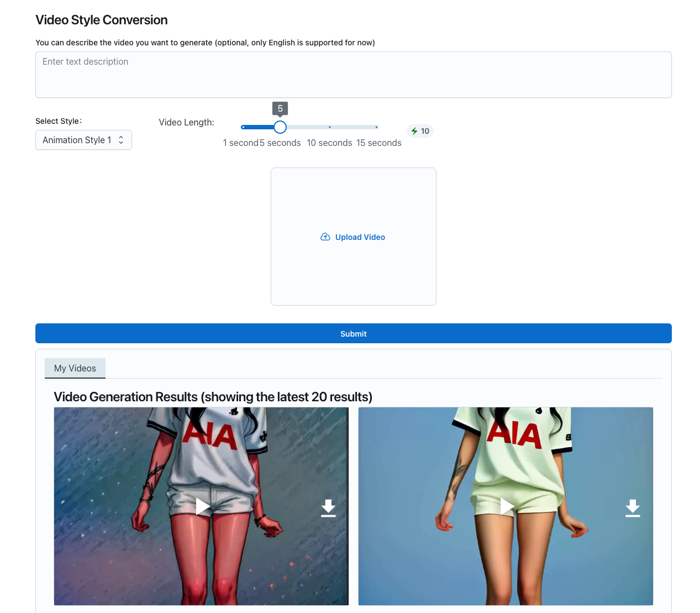This screenshot has height=613, width=700.
Task: Download the left animated video
Action: coord(328,508)
